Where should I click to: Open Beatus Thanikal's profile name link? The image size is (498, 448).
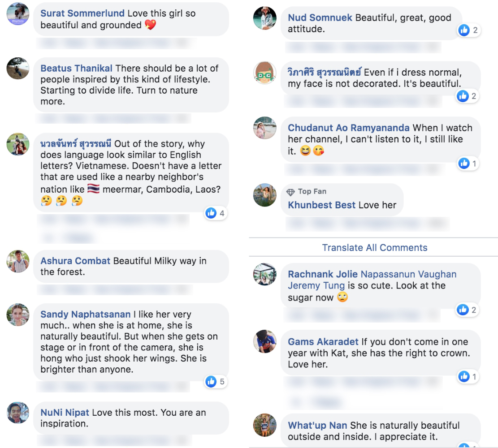click(76, 69)
